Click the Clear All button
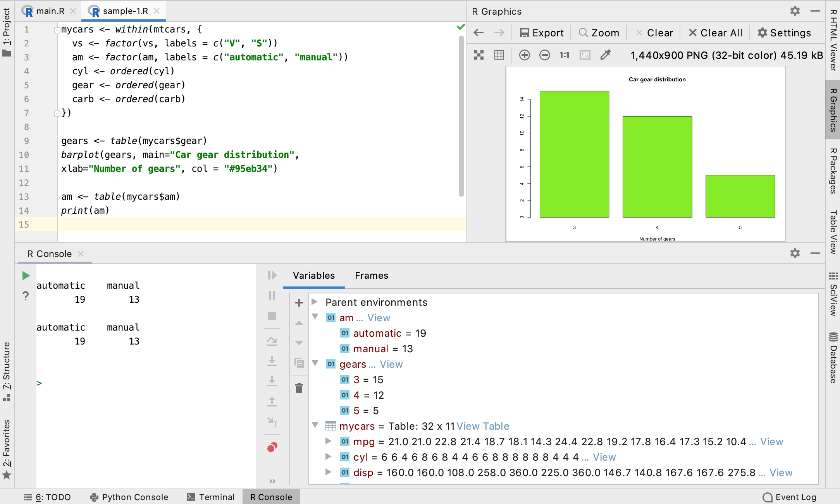840x504 pixels. 716,33
